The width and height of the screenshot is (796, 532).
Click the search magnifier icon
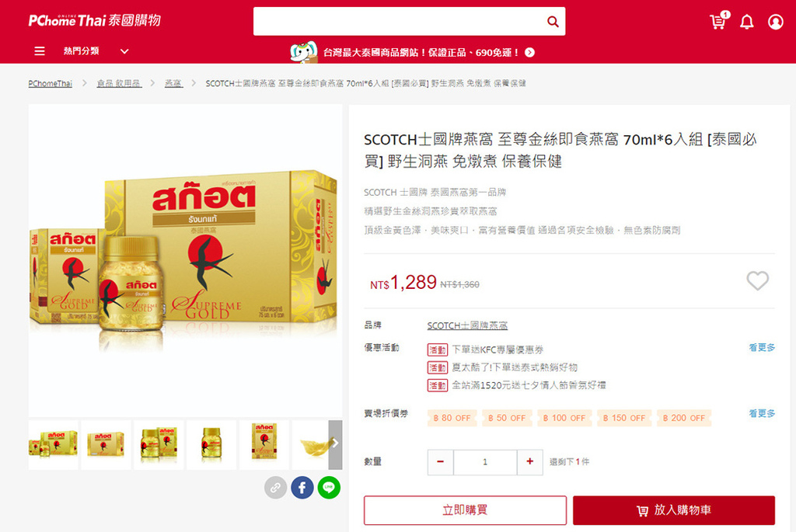pos(553,21)
